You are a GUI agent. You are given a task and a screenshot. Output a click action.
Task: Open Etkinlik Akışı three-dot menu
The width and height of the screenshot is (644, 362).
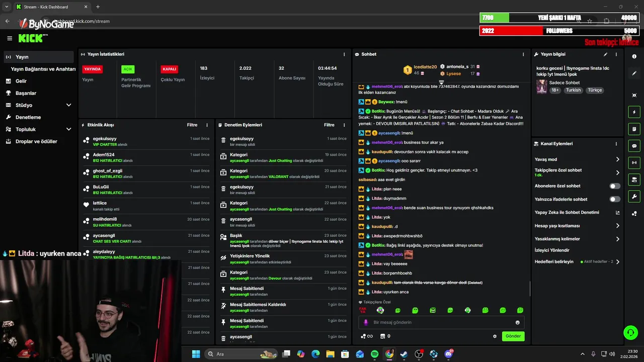click(207, 125)
